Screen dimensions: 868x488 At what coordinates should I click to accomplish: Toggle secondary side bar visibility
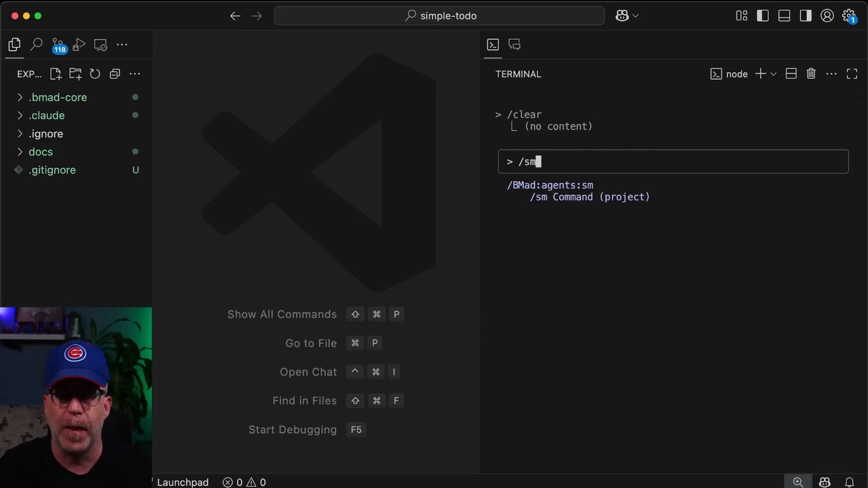[806, 16]
